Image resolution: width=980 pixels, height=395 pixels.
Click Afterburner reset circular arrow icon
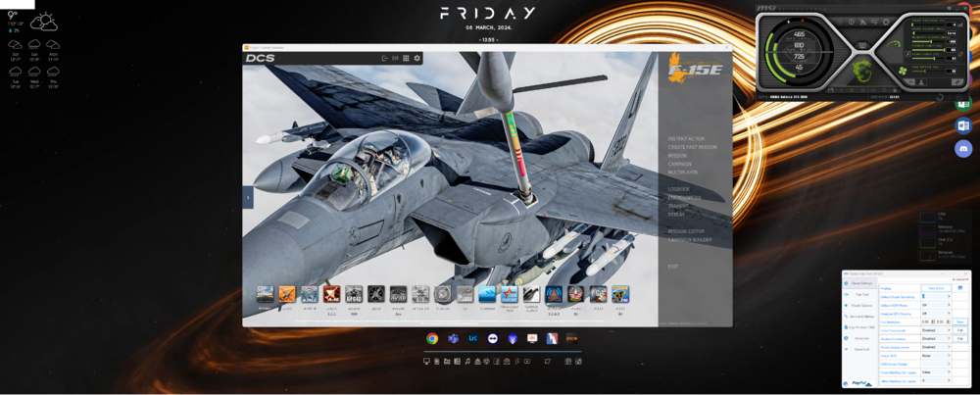pos(940,97)
